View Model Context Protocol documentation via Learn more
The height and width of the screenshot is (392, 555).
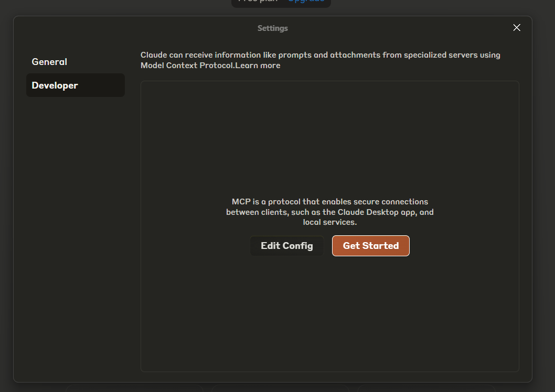click(x=258, y=65)
